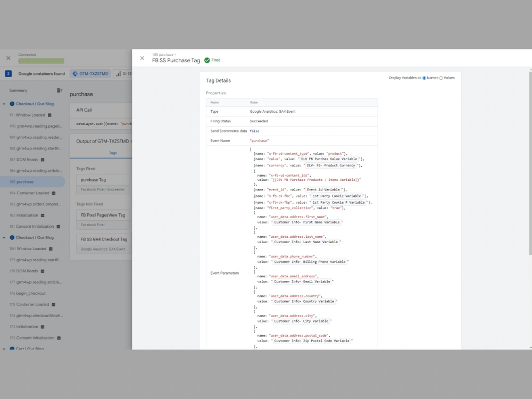Collapse the second Checkout | Our Blog group
The width and height of the screenshot is (532, 399).
4,237
